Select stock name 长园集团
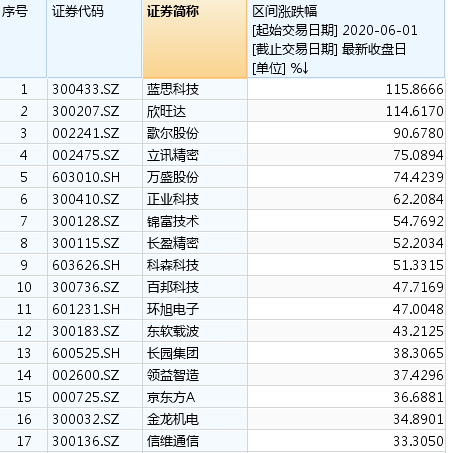Image resolution: width=450 pixels, height=453 pixels. (x=173, y=353)
